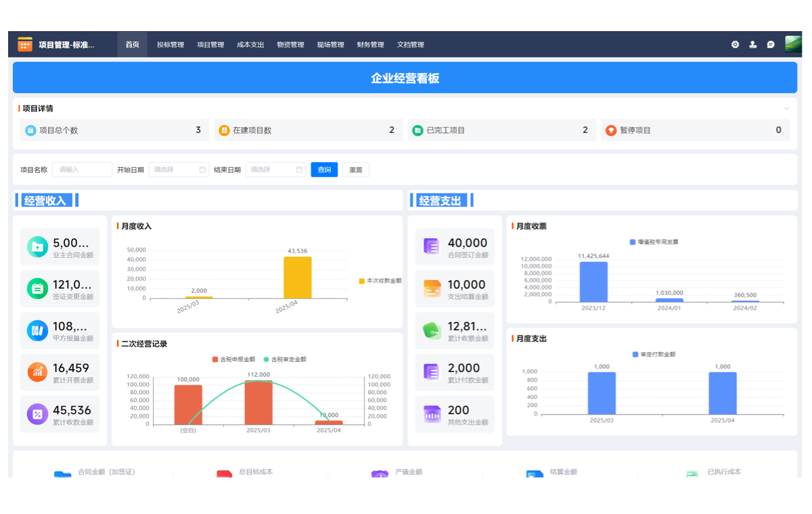This screenshot has width=812, height=514.
Task: Click the 暂停项目 orange-red icon
Action: (611, 130)
